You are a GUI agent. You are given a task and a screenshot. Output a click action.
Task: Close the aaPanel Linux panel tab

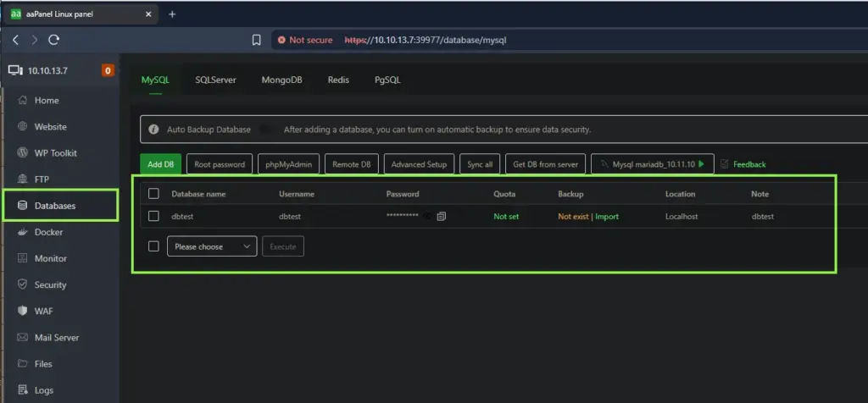pos(148,14)
